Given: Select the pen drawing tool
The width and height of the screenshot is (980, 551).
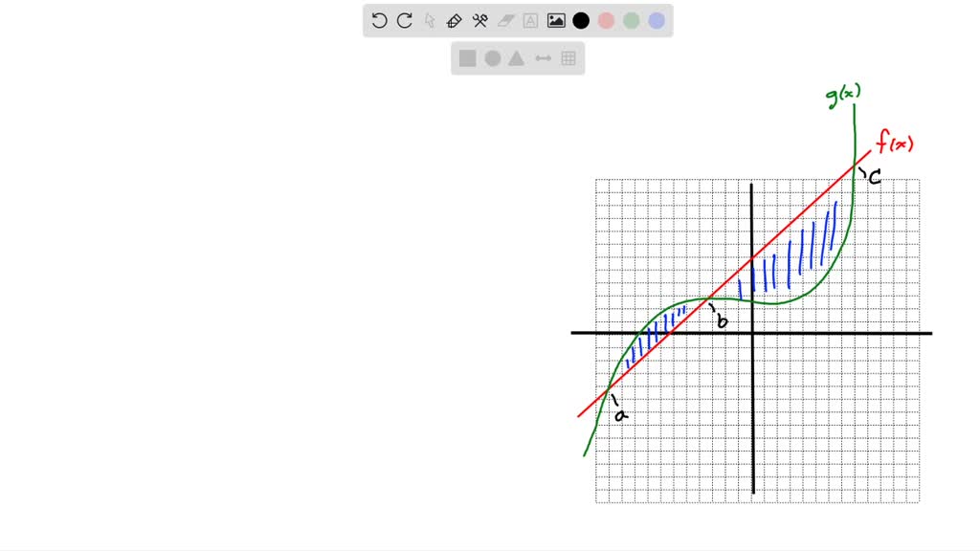Looking at the screenshot, I should click(x=454, y=20).
